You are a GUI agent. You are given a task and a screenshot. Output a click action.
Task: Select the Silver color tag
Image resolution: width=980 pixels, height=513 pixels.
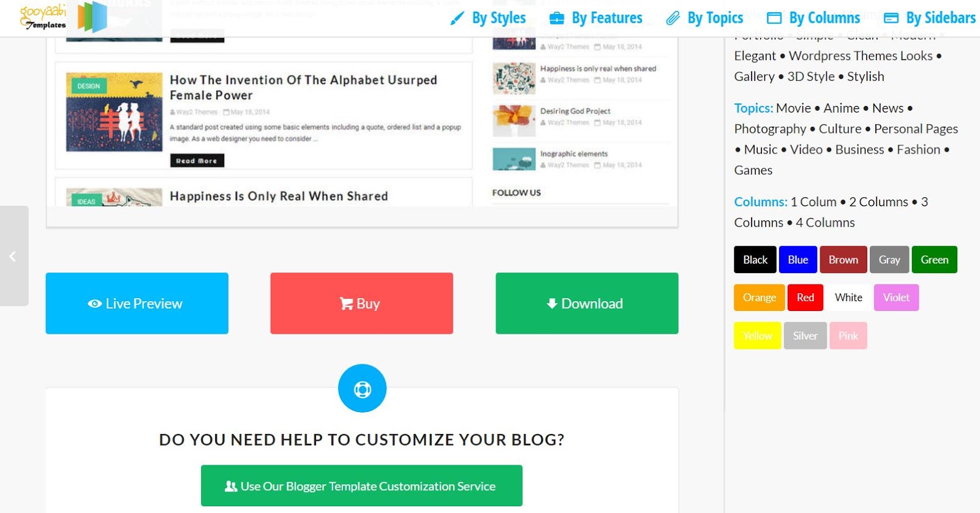pos(805,335)
